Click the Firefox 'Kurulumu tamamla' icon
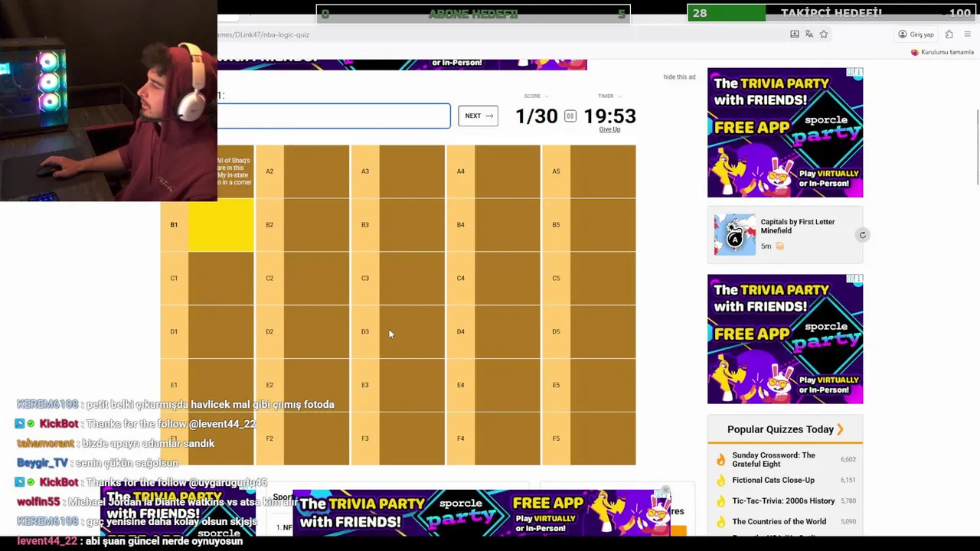The width and height of the screenshot is (980, 551). click(914, 52)
